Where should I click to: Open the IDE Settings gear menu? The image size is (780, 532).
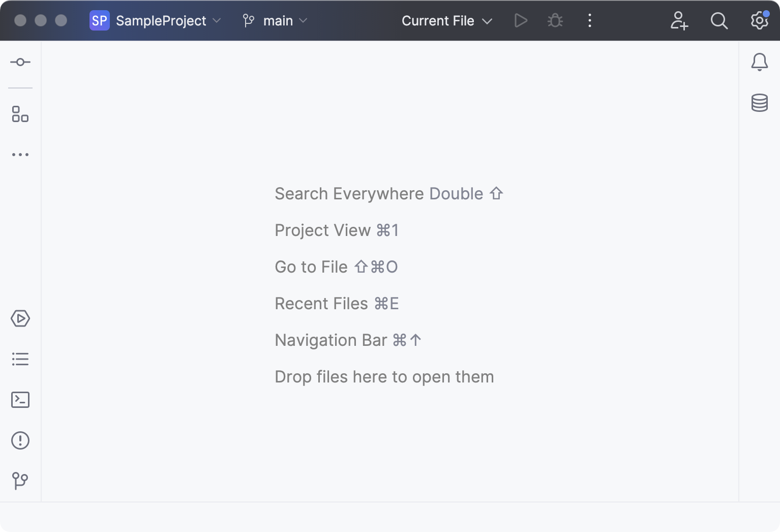(758, 21)
